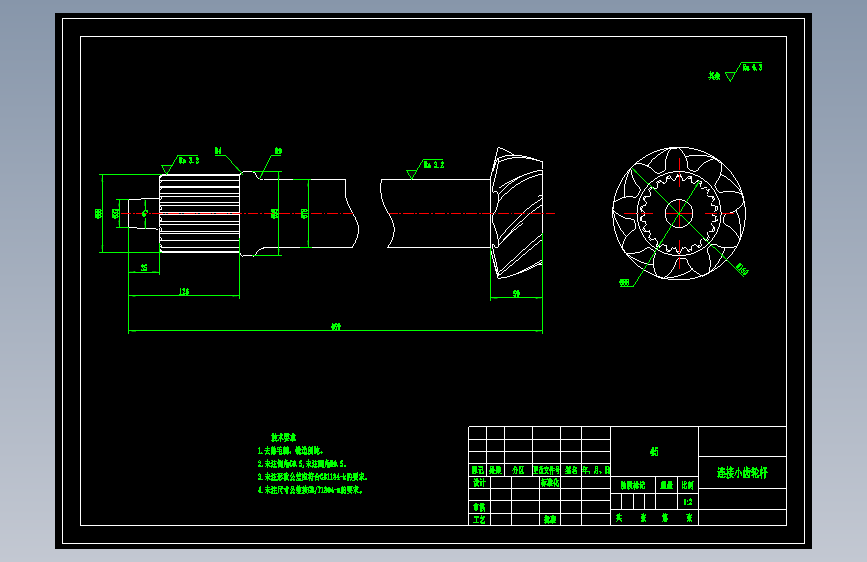867x562 pixels.
Task: Select the overall shaft length dimension text
Action: (336, 326)
